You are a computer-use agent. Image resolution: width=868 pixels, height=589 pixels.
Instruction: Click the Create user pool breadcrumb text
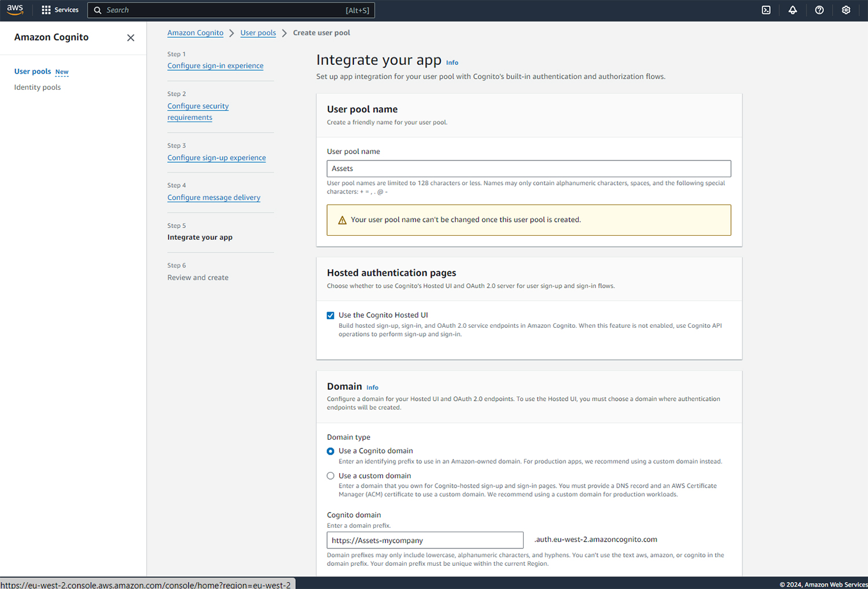click(x=321, y=33)
